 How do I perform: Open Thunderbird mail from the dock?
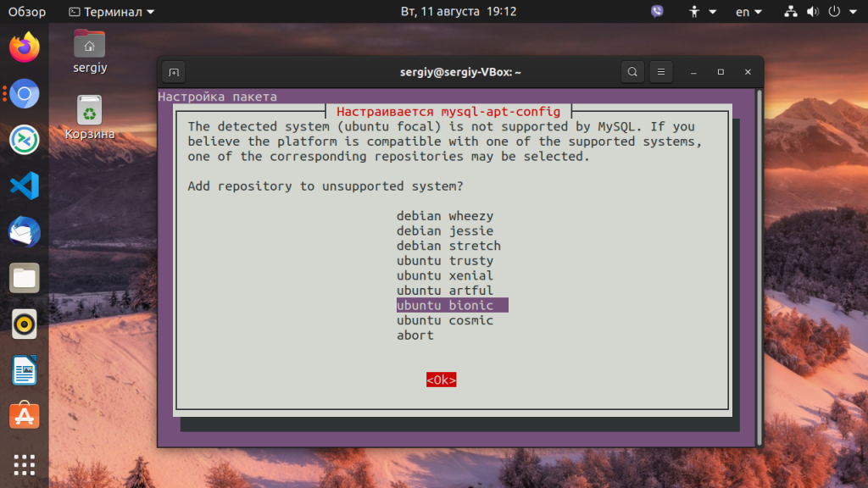[25, 231]
